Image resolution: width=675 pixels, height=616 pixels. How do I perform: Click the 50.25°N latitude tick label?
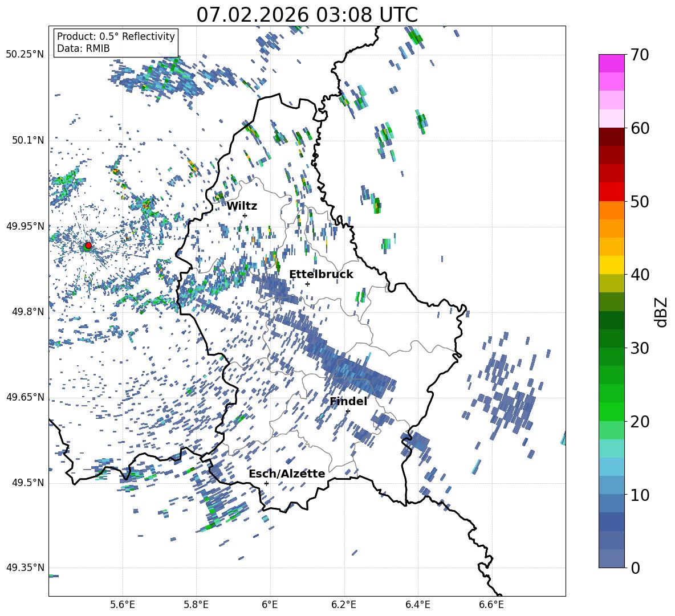click(25, 55)
